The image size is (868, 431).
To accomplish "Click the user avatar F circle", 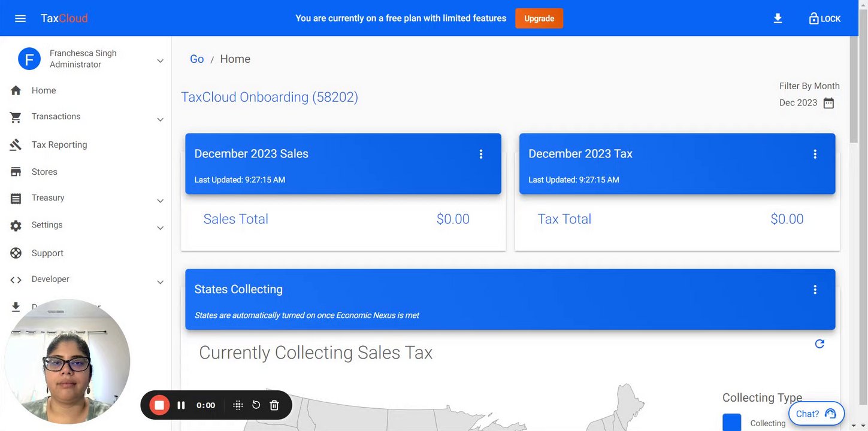I will [x=29, y=59].
